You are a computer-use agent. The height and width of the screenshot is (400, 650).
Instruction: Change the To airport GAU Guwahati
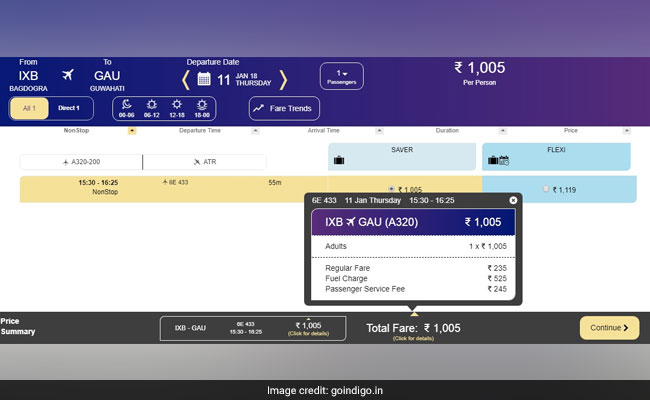[x=107, y=76]
